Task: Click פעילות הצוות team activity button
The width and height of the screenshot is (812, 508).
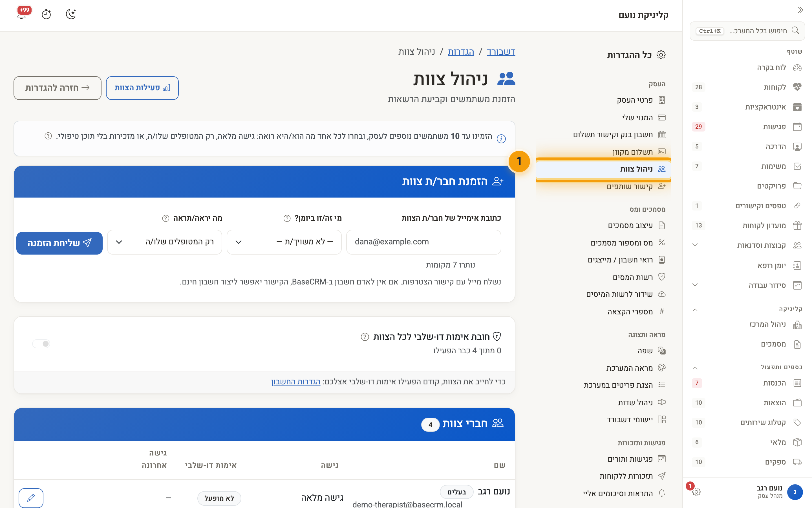Action: (142, 88)
